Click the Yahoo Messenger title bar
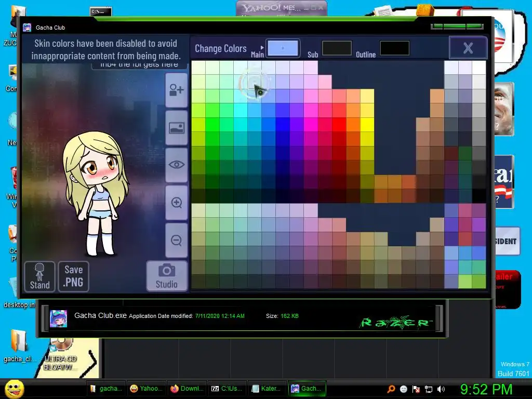 pyautogui.click(x=281, y=7)
